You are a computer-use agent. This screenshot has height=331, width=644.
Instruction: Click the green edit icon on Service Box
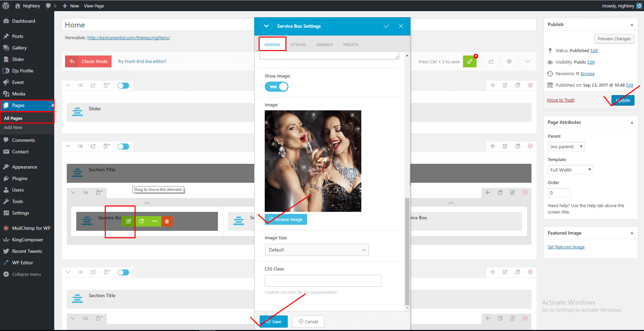[x=128, y=221]
